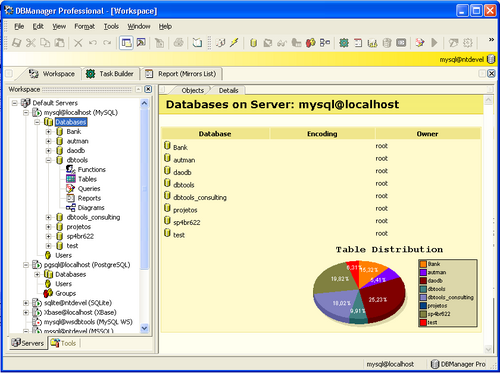Screen dimensions: 500x373
Task: Click the scissors cut icon in toolbar
Action: (31, 43)
